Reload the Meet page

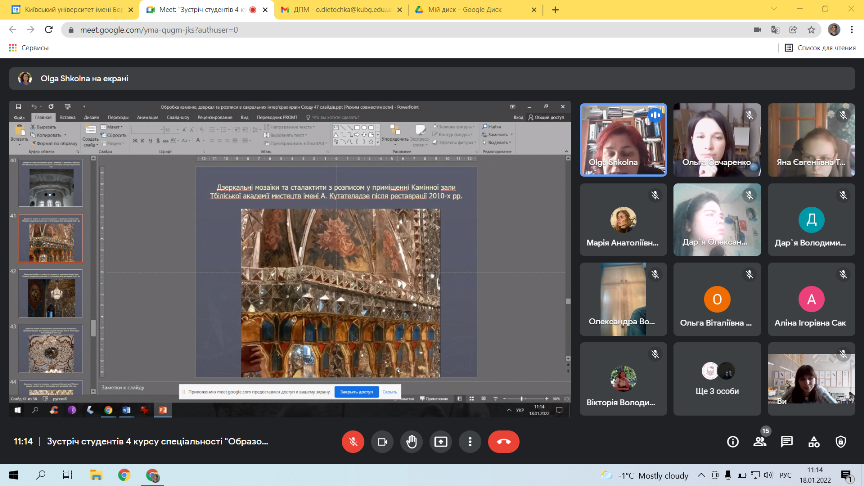coord(50,30)
